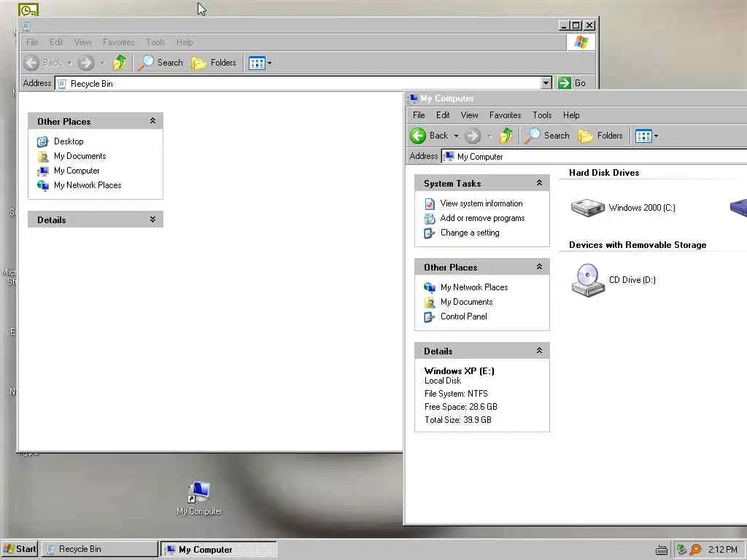This screenshot has height=560, width=747.
Task: Click Forward arrow in My Computer window
Action: coord(473,136)
